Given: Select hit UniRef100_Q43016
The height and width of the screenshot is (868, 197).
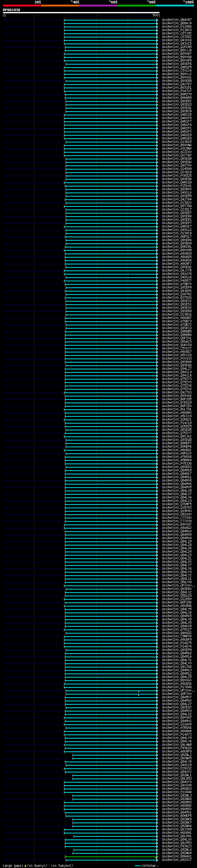Looking at the screenshot, I should tap(177, 40).
